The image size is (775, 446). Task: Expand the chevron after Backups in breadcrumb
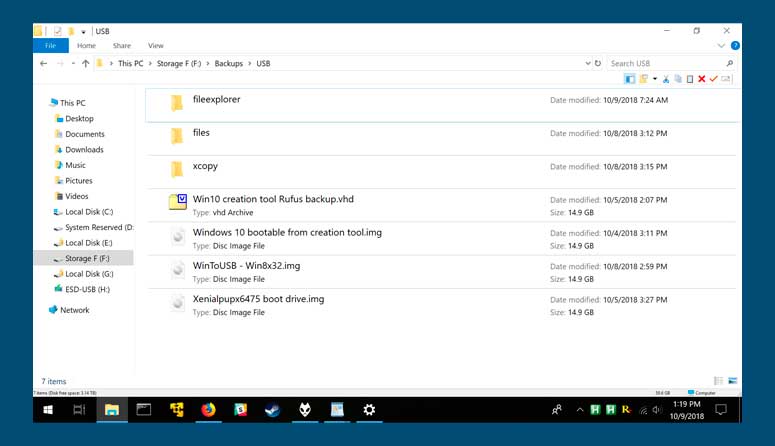pyautogui.click(x=250, y=63)
